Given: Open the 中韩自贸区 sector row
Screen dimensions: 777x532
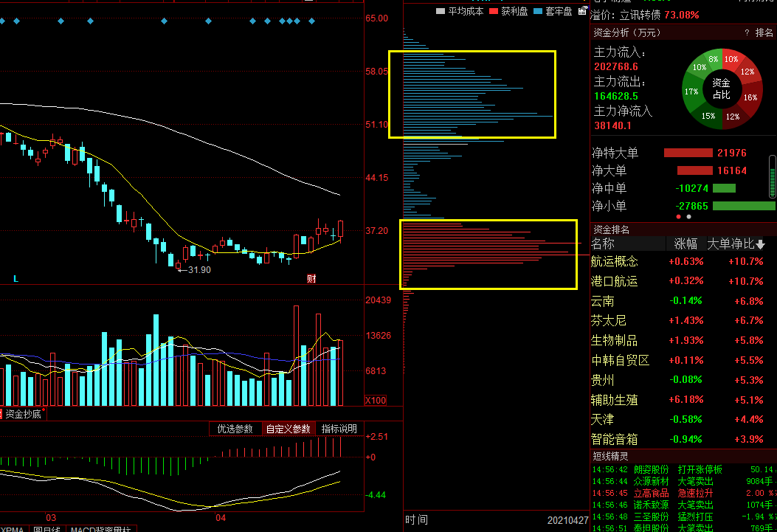Looking at the screenshot, I should coord(683,360).
